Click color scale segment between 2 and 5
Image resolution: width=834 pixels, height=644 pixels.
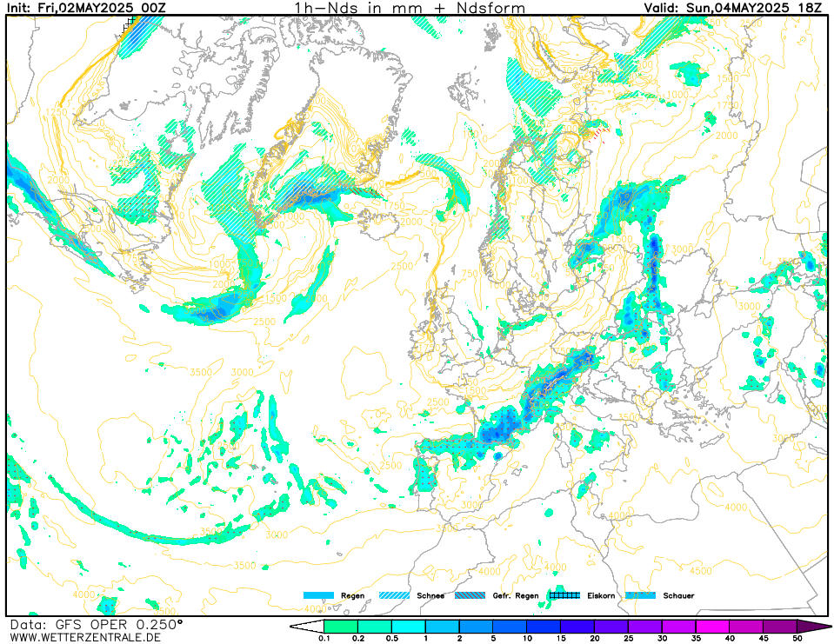[x=477, y=626]
